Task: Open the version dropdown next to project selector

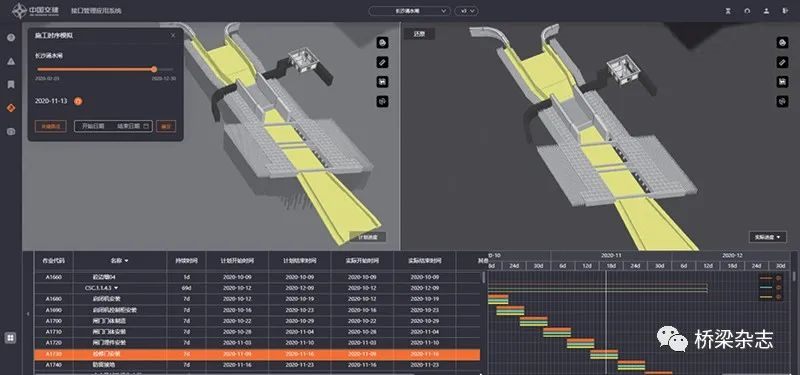Action: pyautogui.click(x=466, y=11)
